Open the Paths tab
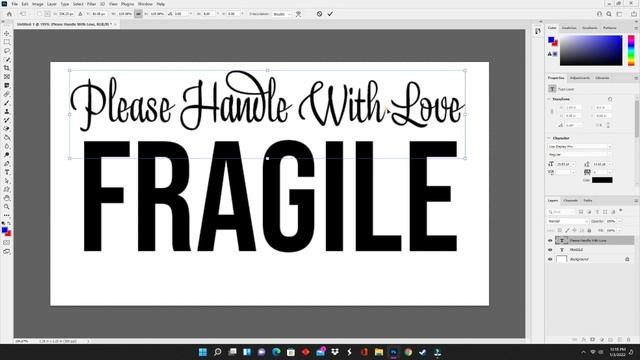 pos(588,200)
